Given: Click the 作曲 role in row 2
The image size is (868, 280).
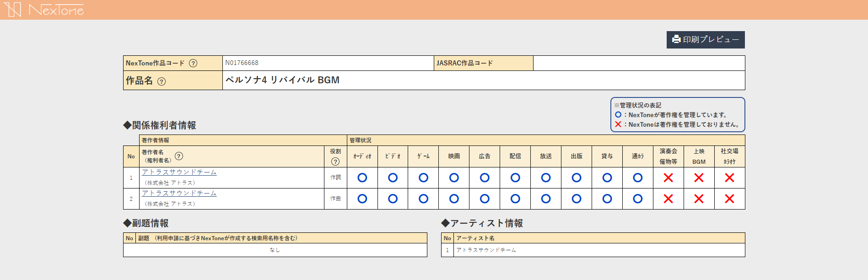Looking at the screenshot, I should coord(335,199).
